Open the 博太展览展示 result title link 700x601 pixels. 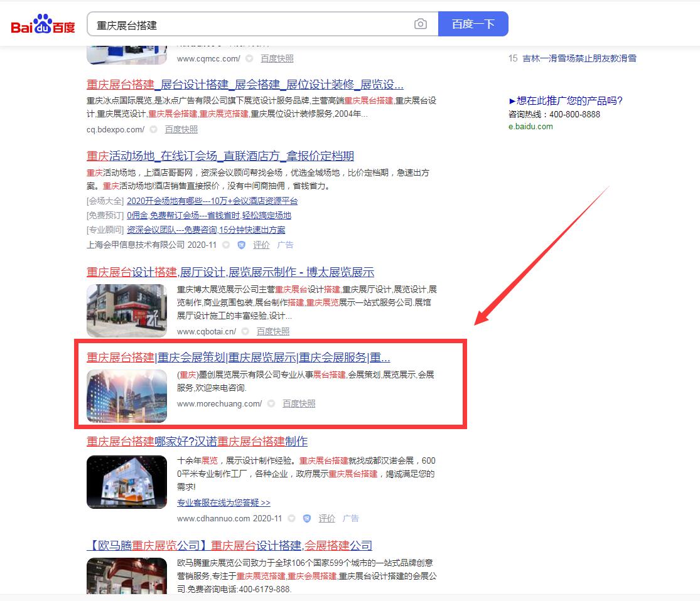(230, 272)
